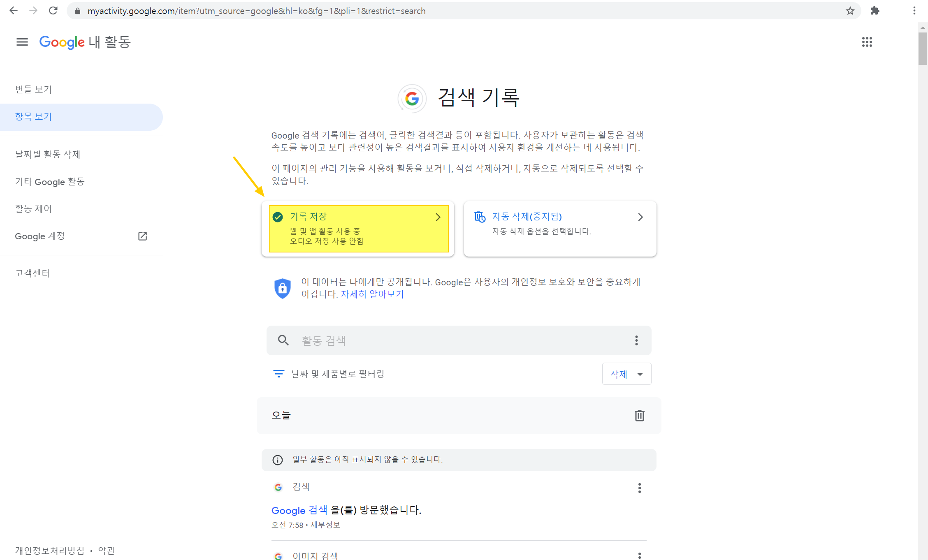928x560 pixels.
Task: Bookmark this page with the star icon
Action: (850, 11)
